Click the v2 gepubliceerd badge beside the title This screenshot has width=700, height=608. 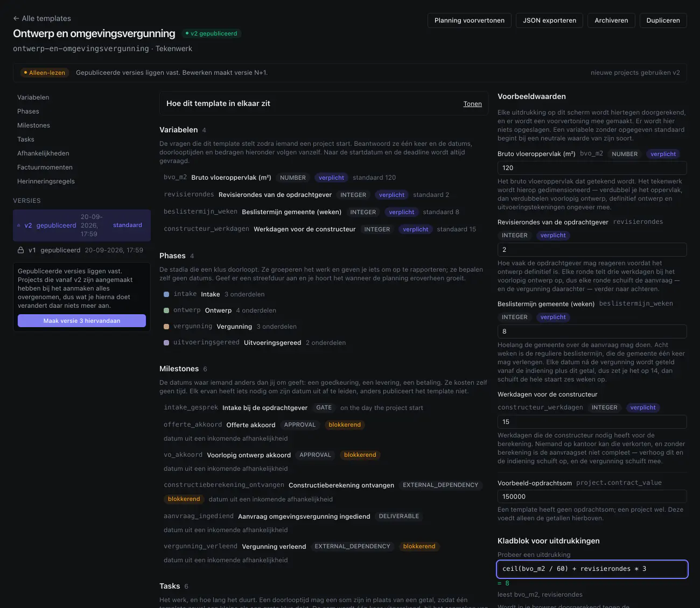tap(211, 33)
